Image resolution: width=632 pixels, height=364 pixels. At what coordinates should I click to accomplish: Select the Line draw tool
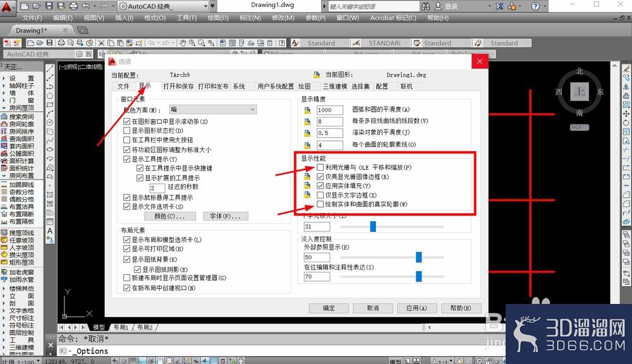tap(50, 69)
